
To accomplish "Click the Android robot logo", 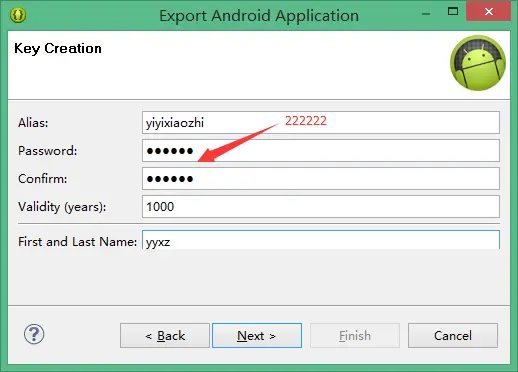I will [478, 63].
